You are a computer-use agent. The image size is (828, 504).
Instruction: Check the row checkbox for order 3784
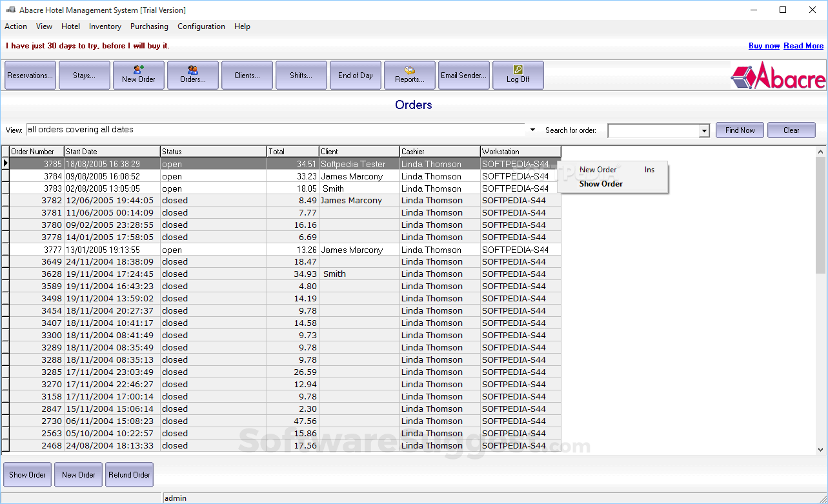pos(5,176)
